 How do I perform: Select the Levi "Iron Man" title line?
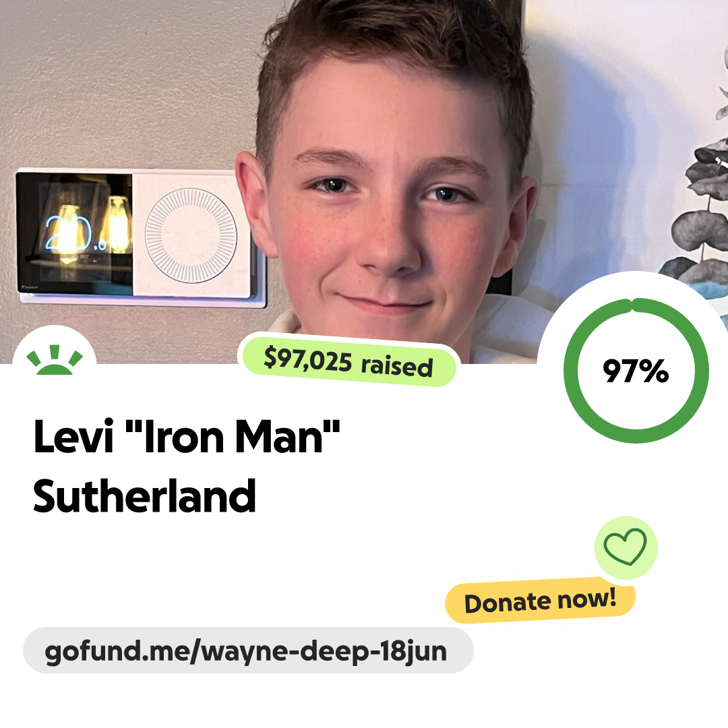point(187,436)
